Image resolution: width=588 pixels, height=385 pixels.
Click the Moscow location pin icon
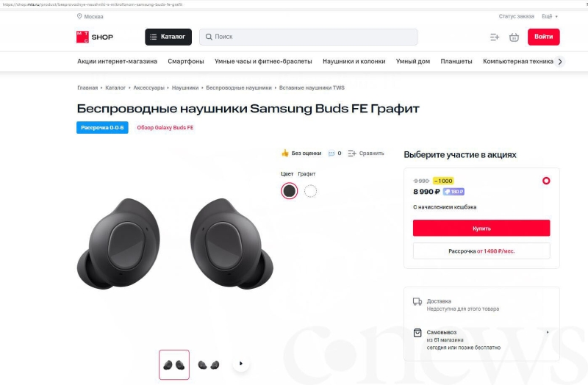click(x=79, y=16)
